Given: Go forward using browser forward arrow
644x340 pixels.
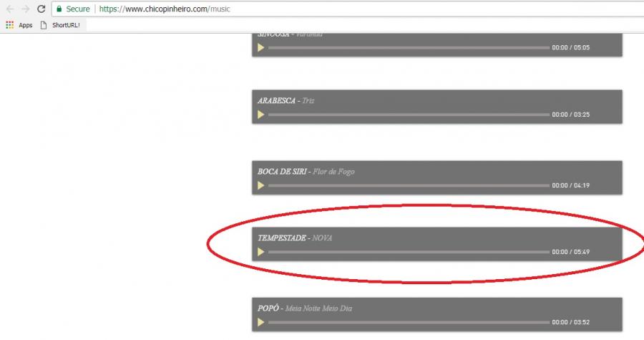Looking at the screenshot, I should 26,9.
